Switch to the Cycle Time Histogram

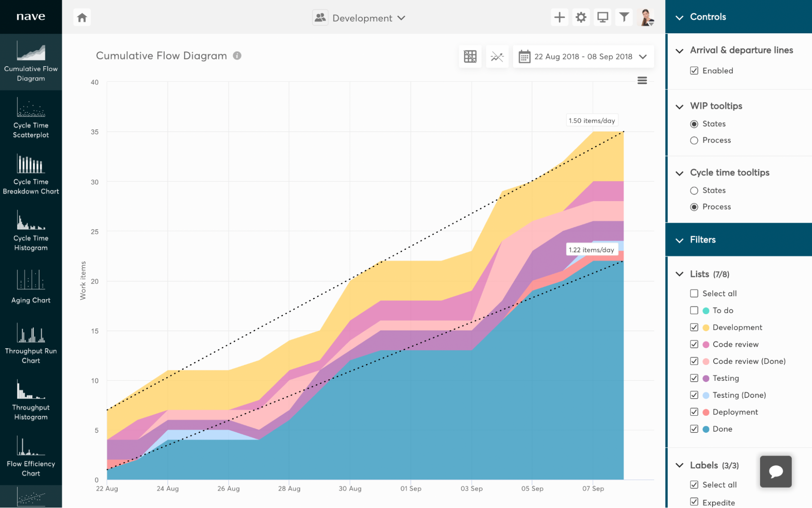[30, 232]
